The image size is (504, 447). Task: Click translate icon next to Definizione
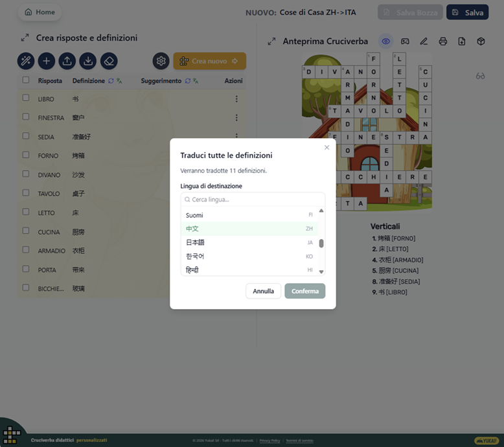coord(119,81)
